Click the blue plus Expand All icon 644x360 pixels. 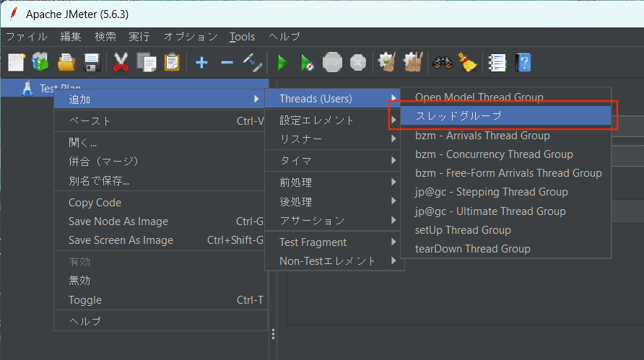201,63
